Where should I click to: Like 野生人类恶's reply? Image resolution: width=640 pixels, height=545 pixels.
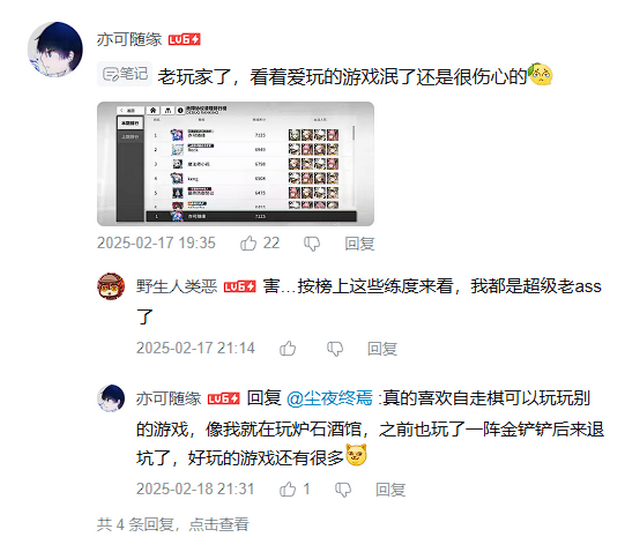pyautogui.click(x=288, y=348)
